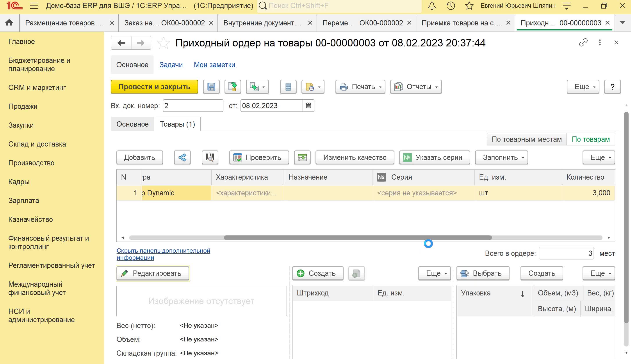
Task: Switch view to По товарным местам
Action: 527,139
